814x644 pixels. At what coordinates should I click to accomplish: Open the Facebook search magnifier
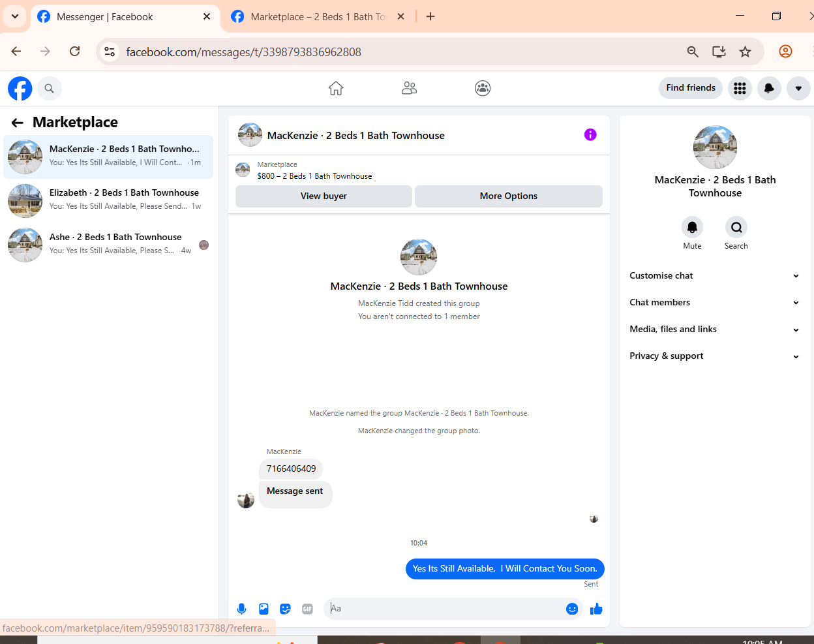(x=49, y=88)
